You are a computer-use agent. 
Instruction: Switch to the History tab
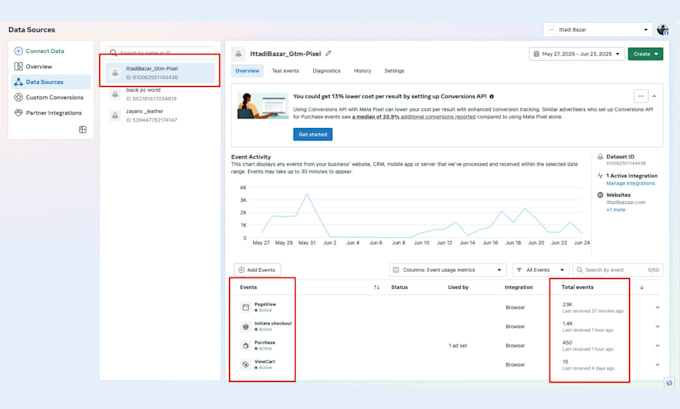click(x=363, y=71)
